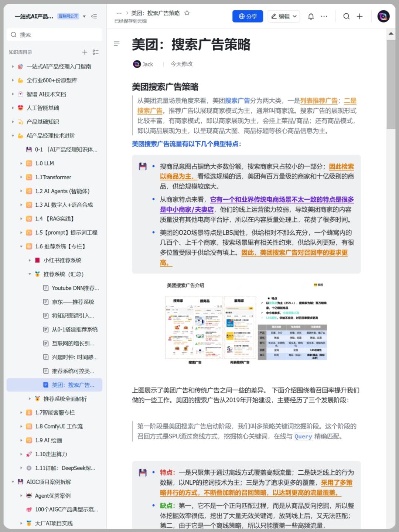Click the blue 分享 button
Viewport: 399px width, 532px height.
[248, 16]
